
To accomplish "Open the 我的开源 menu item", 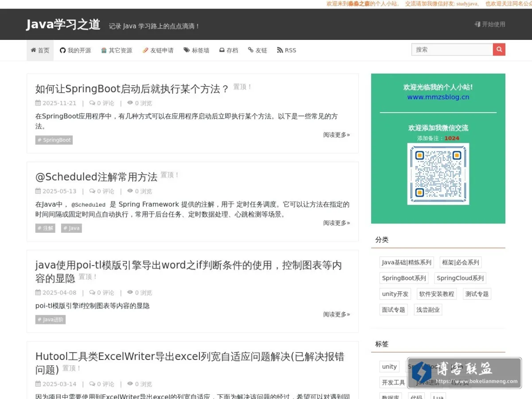I will point(75,50).
